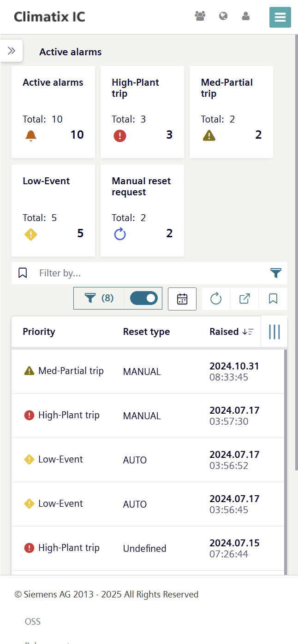The width and height of the screenshot is (298, 644).
Task: Toggle the active filters switch
Action: (144, 299)
